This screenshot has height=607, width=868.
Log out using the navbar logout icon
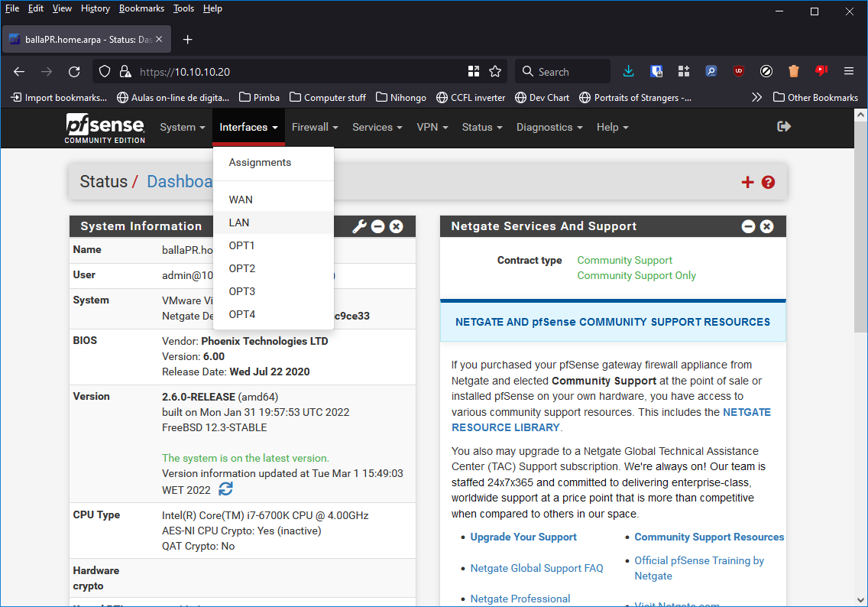coord(784,127)
